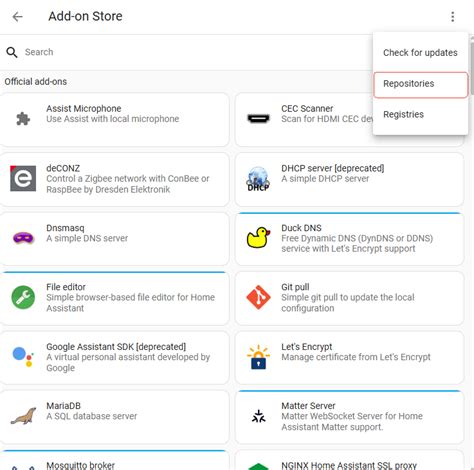Click 'A simple DHCP server' description
The image size is (474, 470).
325,179
